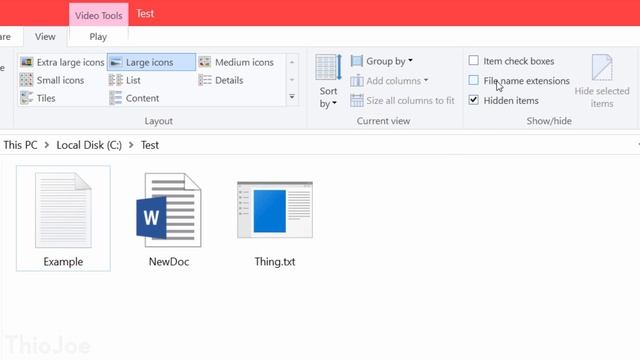
Task: Open the View ribbon tab
Action: click(x=45, y=37)
